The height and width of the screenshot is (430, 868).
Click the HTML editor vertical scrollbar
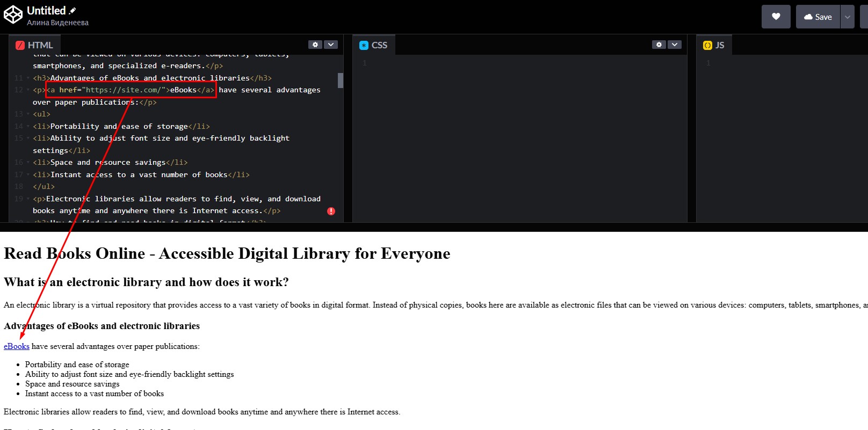pos(341,81)
